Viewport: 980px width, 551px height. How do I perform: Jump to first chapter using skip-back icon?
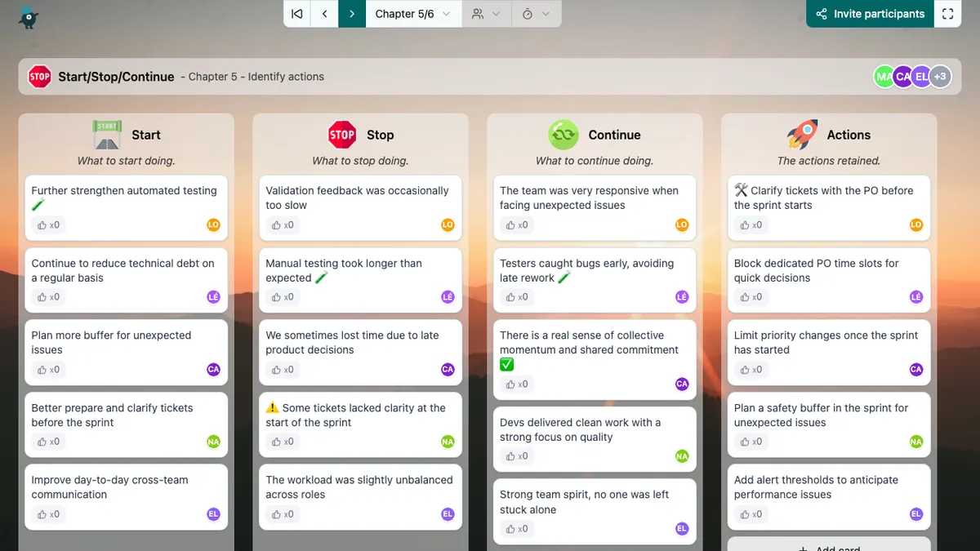(x=297, y=14)
